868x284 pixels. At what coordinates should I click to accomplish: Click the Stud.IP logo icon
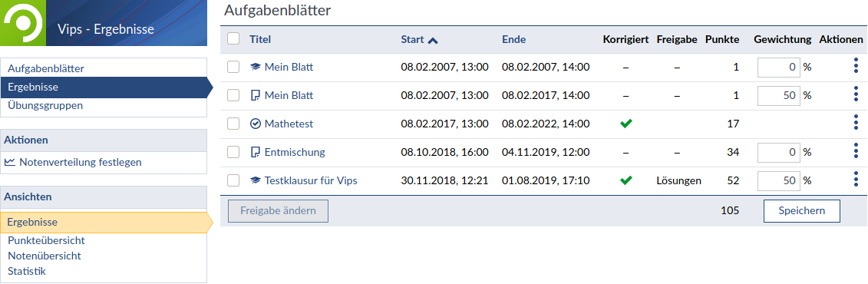[23, 23]
